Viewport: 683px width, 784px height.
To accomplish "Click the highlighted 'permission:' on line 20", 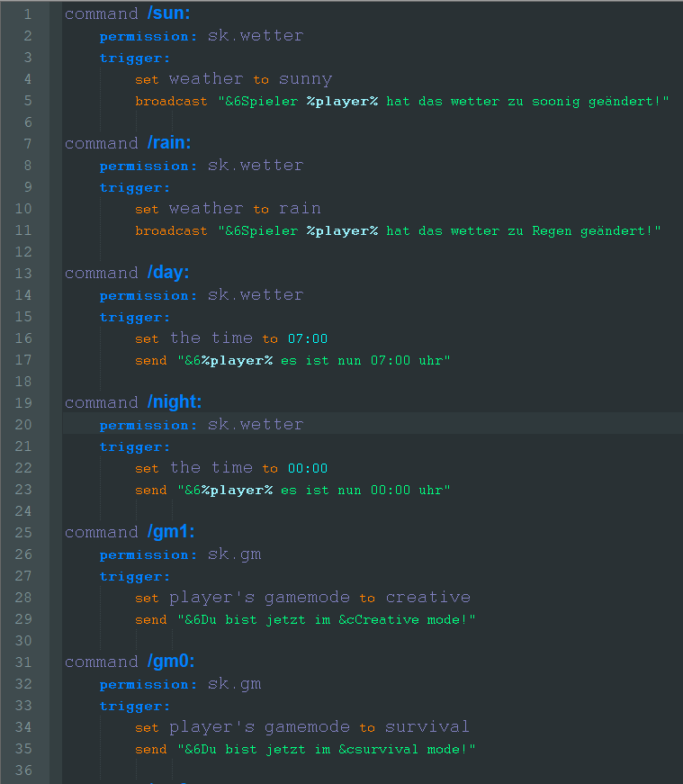I will click(148, 425).
